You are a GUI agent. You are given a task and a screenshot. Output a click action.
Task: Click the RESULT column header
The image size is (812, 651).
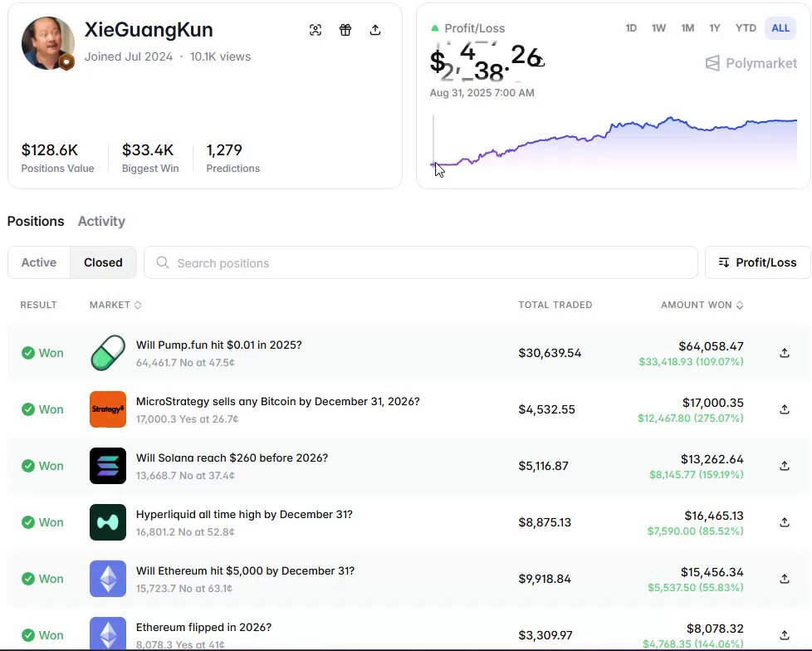coord(38,305)
